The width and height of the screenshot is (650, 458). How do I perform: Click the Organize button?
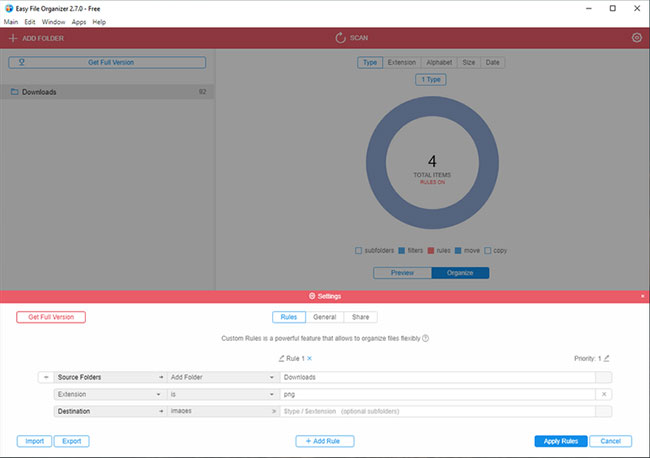click(460, 273)
